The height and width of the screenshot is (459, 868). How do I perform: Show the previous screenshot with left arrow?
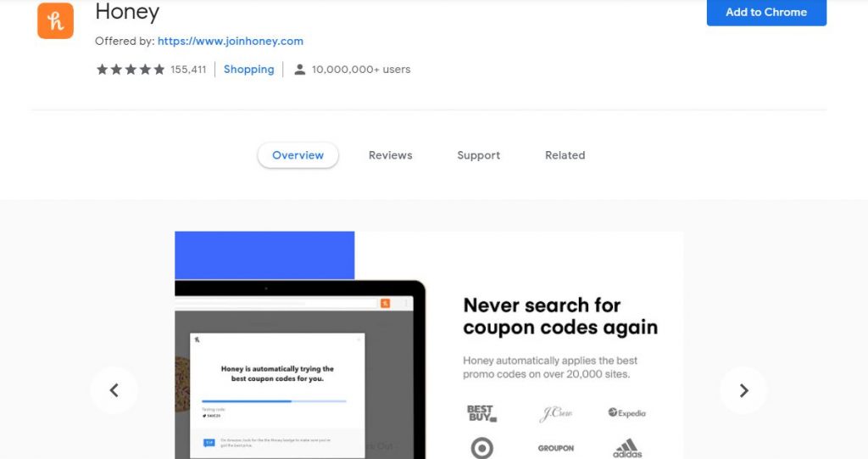pos(114,390)
